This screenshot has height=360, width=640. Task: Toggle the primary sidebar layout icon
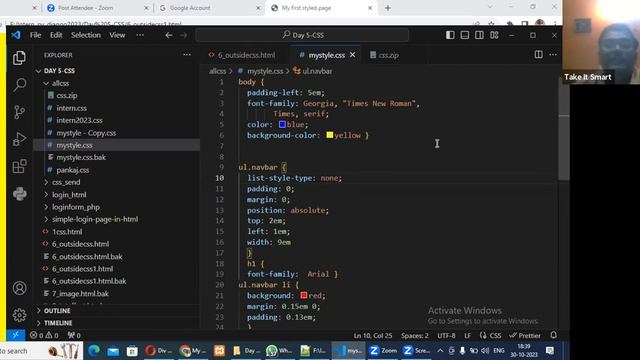click(x=450, y=35)
